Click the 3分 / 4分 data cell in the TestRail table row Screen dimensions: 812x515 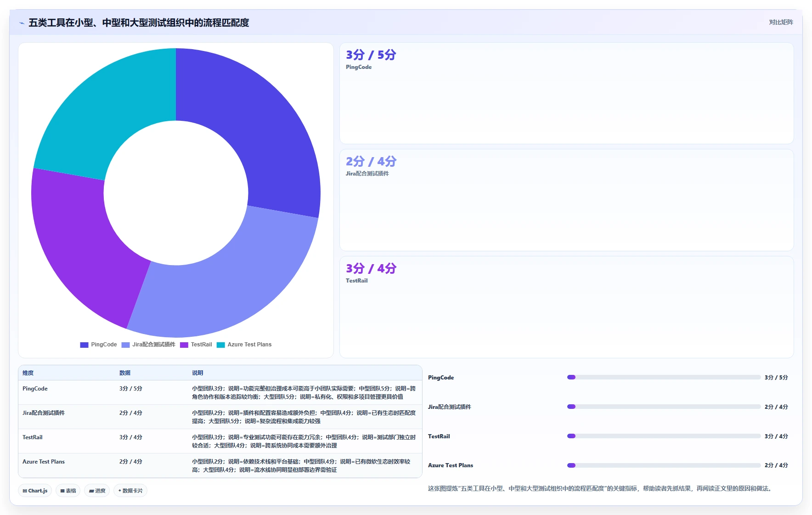point(131,437)
